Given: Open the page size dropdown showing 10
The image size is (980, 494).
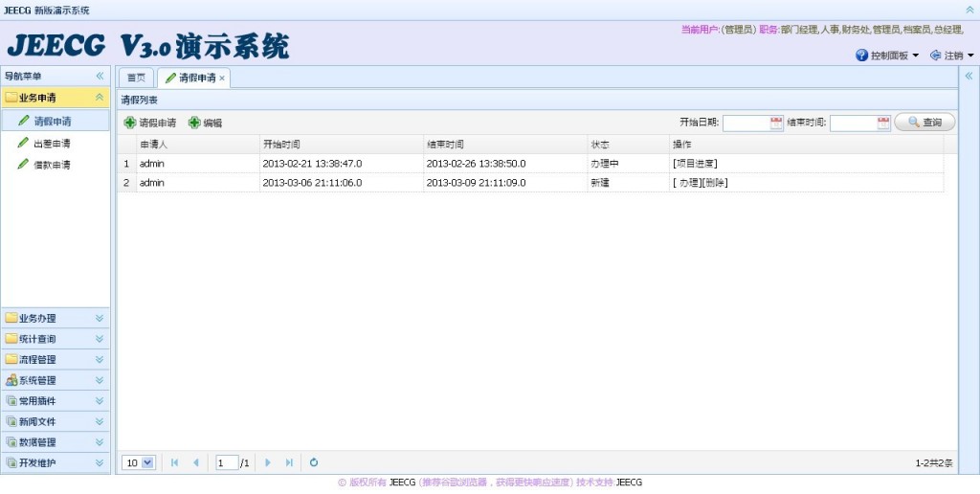Looking at the screenshot, I should tap(139, 462).
